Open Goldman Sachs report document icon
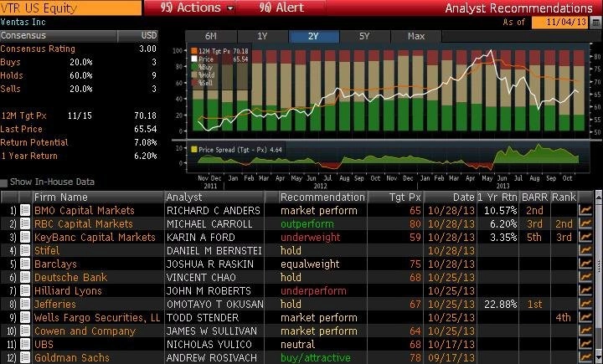The width and height of the screenshot is (603, 364). [25, 357]
